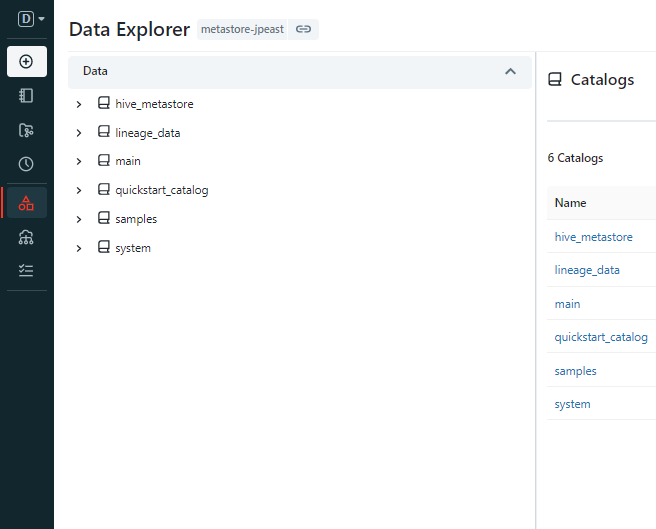
Task: Open the Workspace notebook icon in sidebar
Action: (27, 96)
